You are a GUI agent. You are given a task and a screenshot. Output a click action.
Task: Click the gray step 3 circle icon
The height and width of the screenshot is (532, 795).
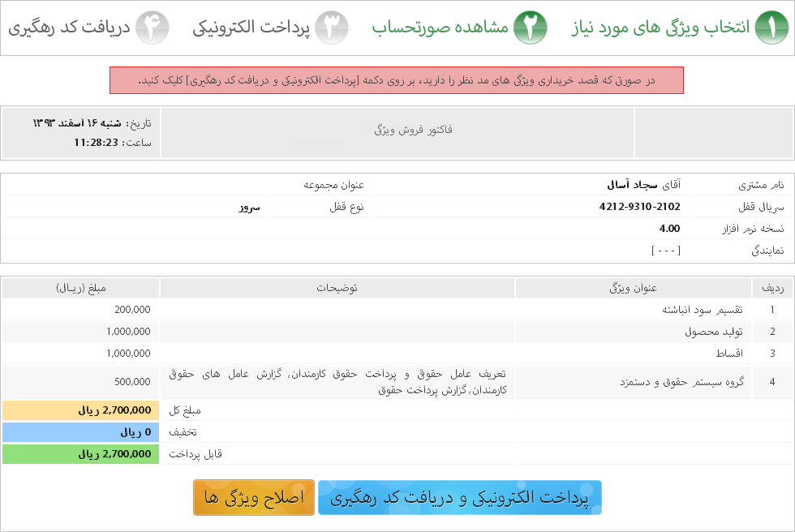tap(332, 28)
